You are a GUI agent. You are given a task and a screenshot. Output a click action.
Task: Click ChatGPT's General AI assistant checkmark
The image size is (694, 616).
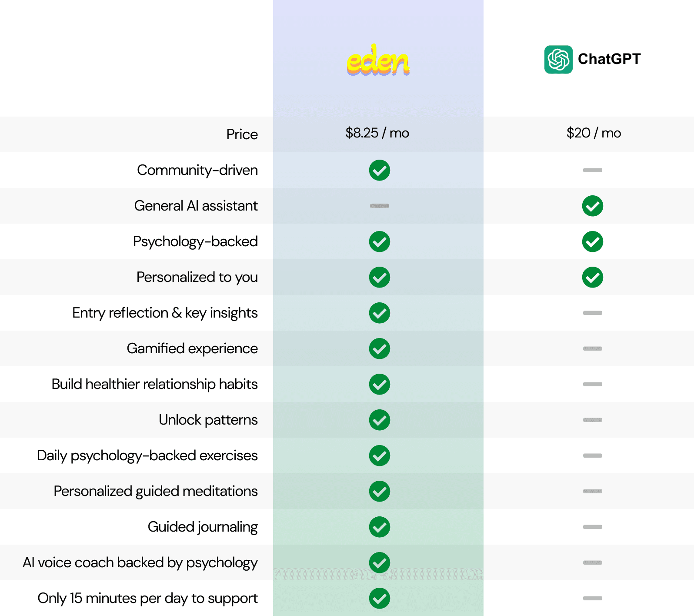(593, 206)
